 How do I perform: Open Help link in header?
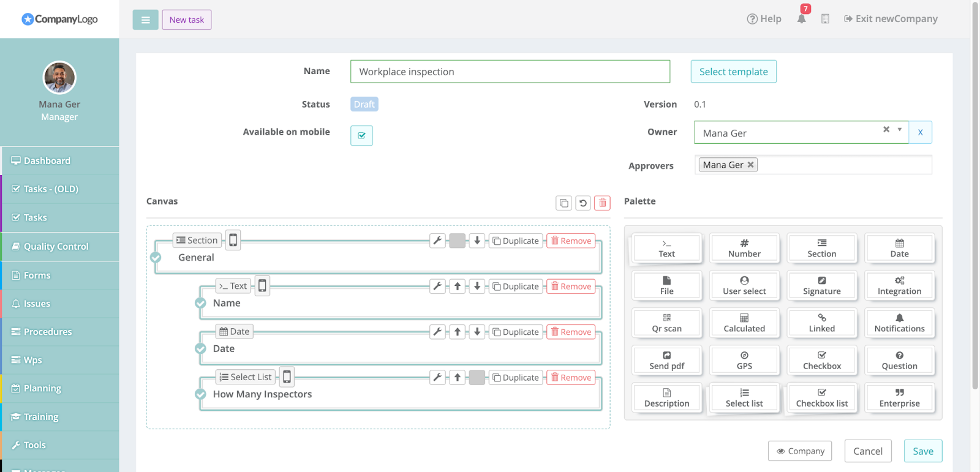[764, 19]
